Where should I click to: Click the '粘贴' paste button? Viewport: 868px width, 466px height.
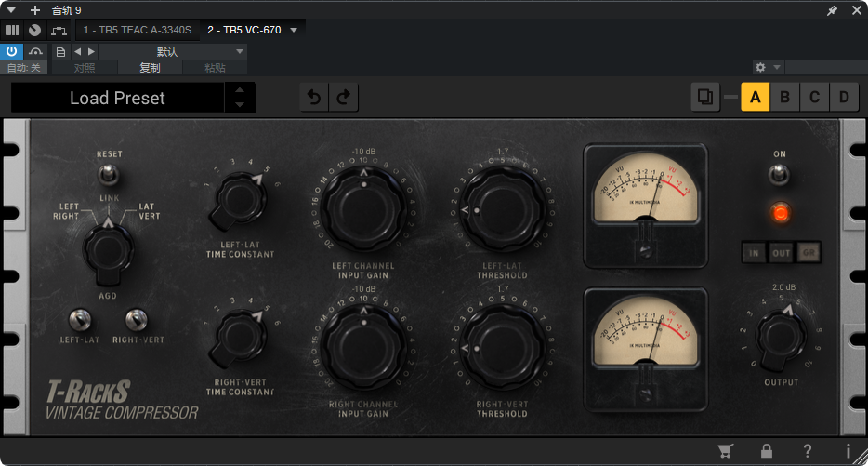point(215,68)
